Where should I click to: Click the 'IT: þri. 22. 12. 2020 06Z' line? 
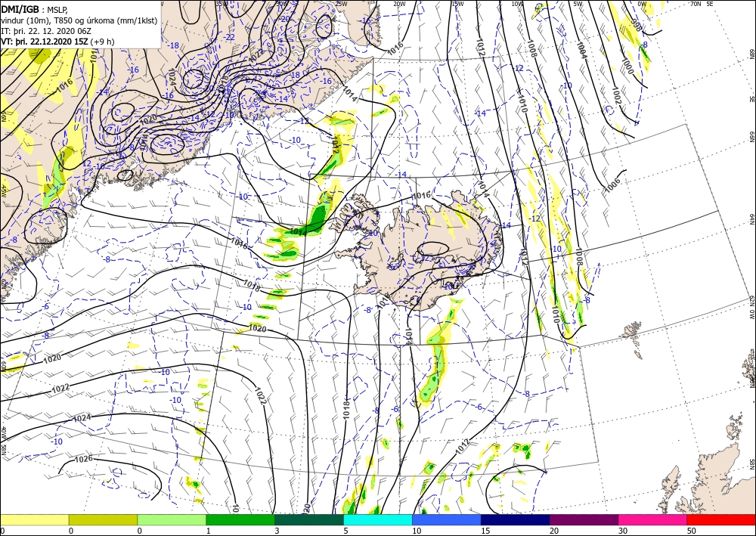pyautogui.click(x=46, y=31)
